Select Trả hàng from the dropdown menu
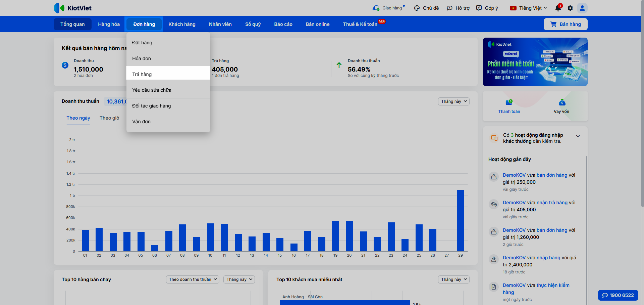The image size is (644, 305). [x=142, y=74]
